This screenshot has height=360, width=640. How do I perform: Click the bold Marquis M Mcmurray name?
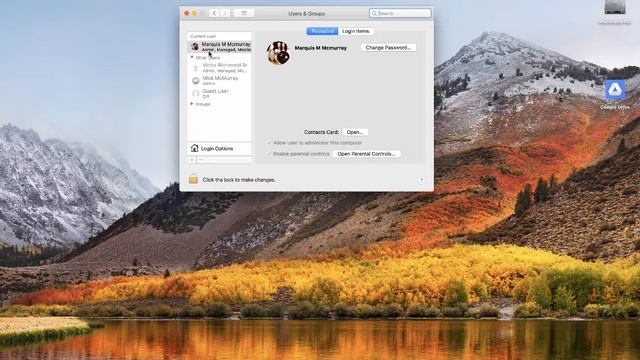point(320,48)
